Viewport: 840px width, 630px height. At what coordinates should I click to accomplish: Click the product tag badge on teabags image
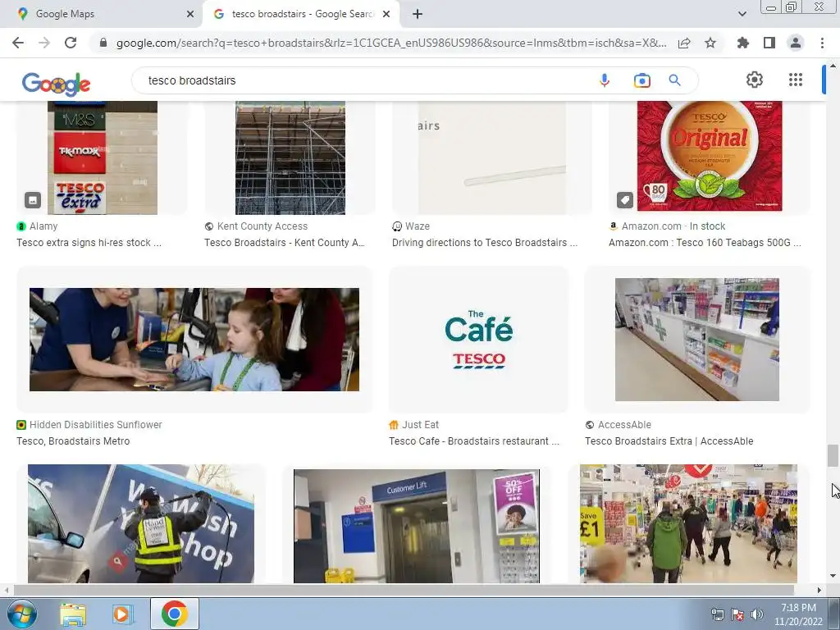624,200
